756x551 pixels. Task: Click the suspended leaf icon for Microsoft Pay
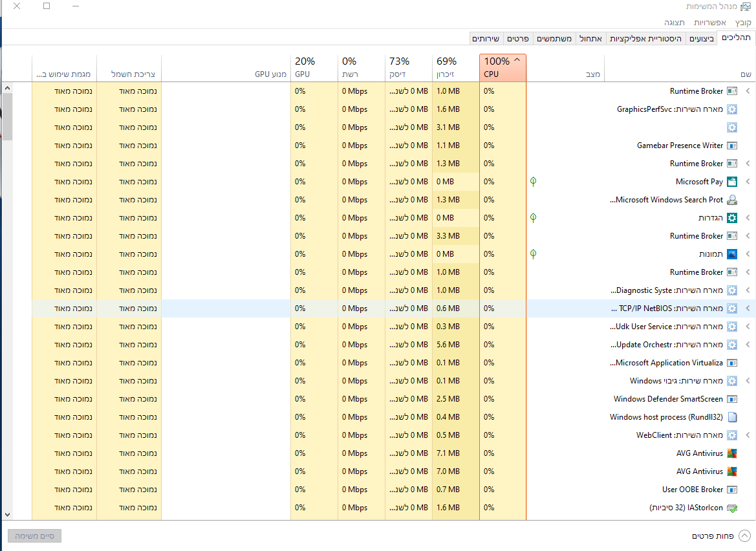(x=534, y=182)
